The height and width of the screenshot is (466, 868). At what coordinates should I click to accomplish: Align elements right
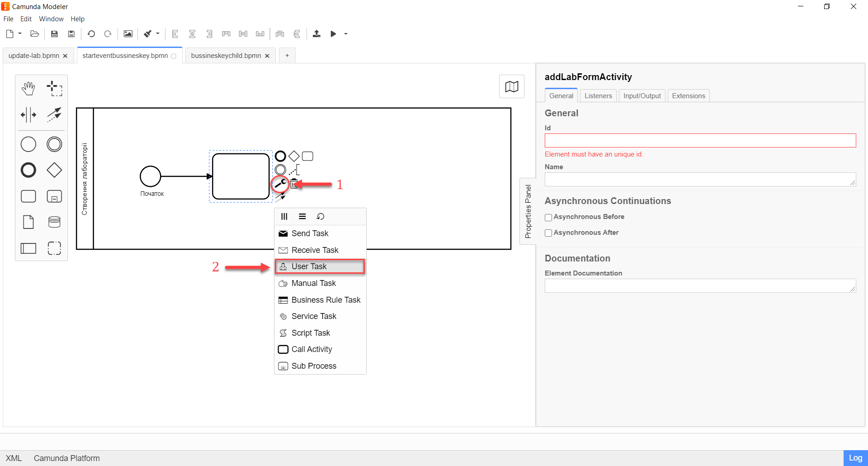point(209,34)
